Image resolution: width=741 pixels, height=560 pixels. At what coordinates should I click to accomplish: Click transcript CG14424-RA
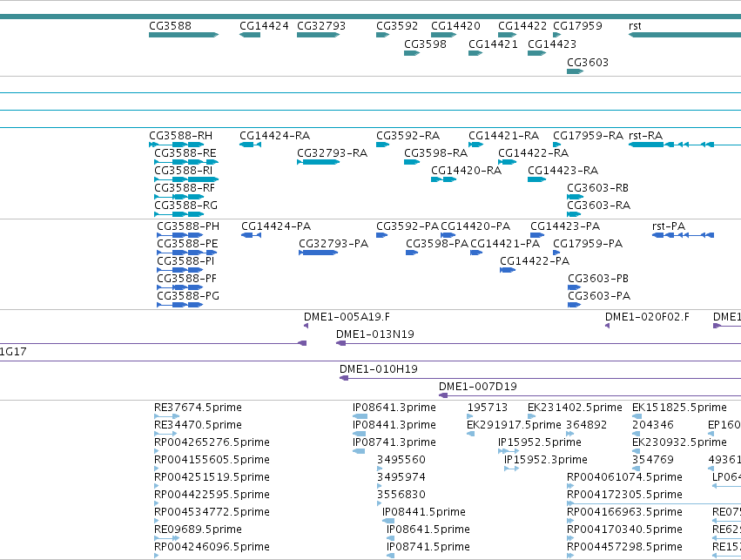click(x=274, y=136)
